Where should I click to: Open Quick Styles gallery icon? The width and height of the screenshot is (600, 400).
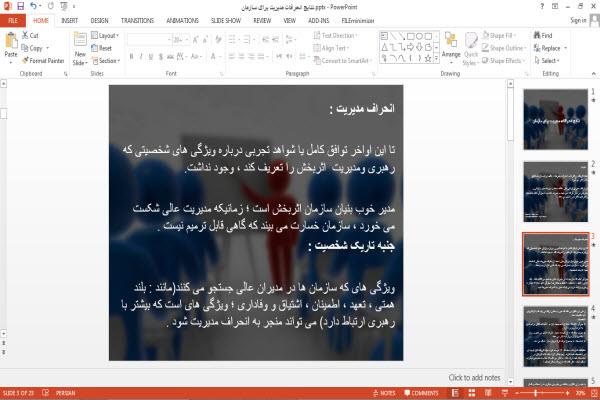(x=471, y=41)
